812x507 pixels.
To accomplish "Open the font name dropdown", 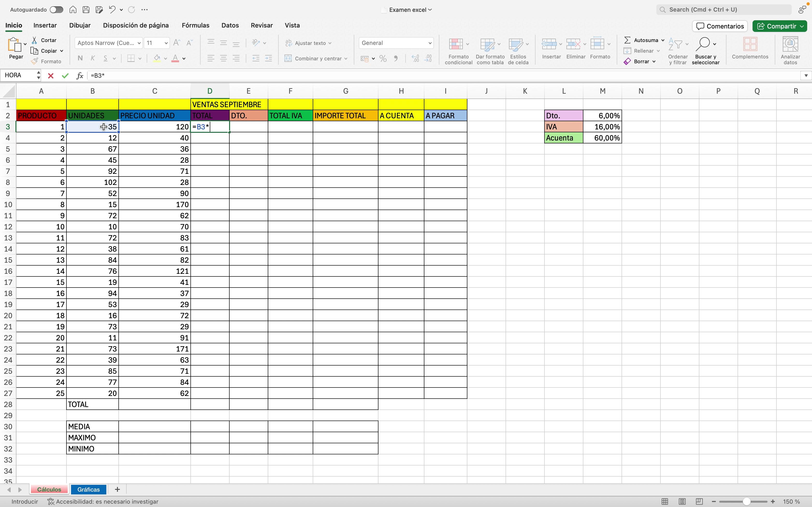I will pyautogui.click(x=139, y=43).
